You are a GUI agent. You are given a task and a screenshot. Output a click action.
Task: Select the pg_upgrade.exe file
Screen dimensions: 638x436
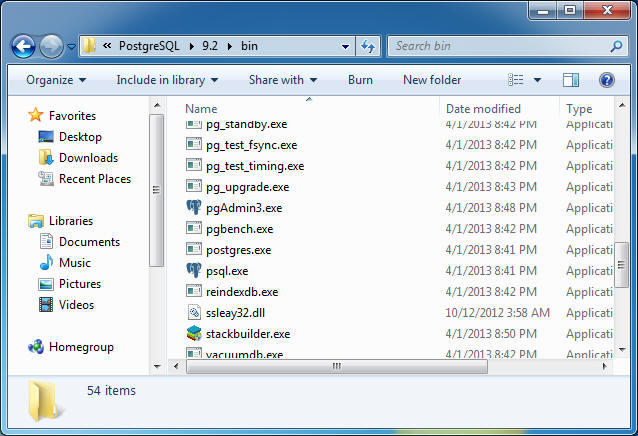(247, 187)
